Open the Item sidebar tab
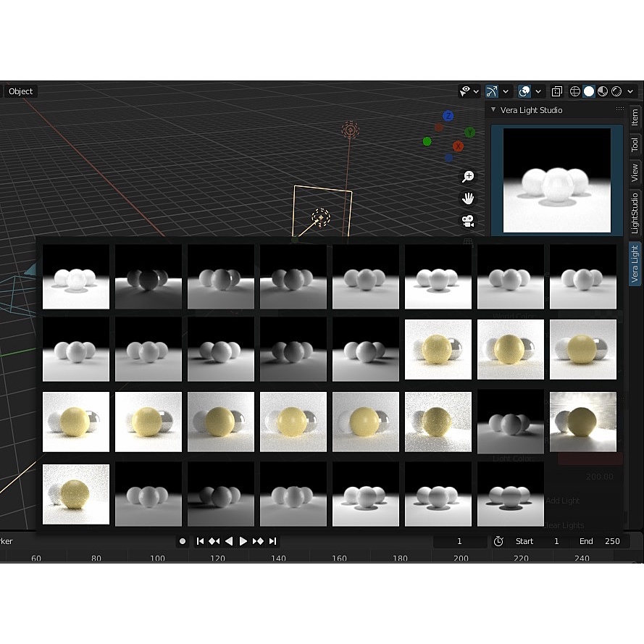Viewport: 644px width, 644px height. [635, 117]
